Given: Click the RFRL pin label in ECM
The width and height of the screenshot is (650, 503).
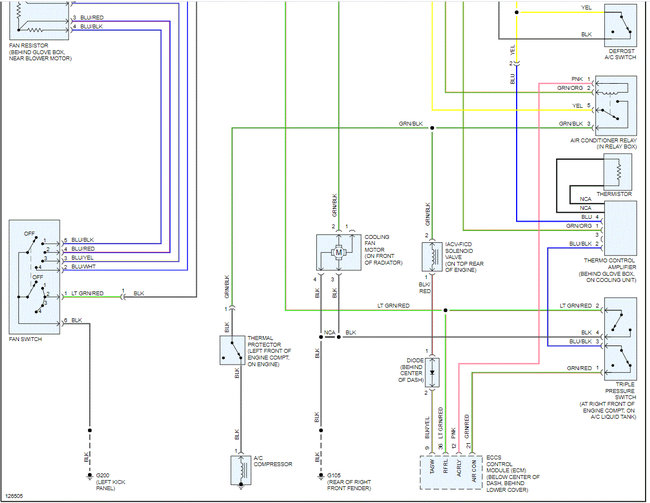Looking at the screenshot, I should pos(446,466).
